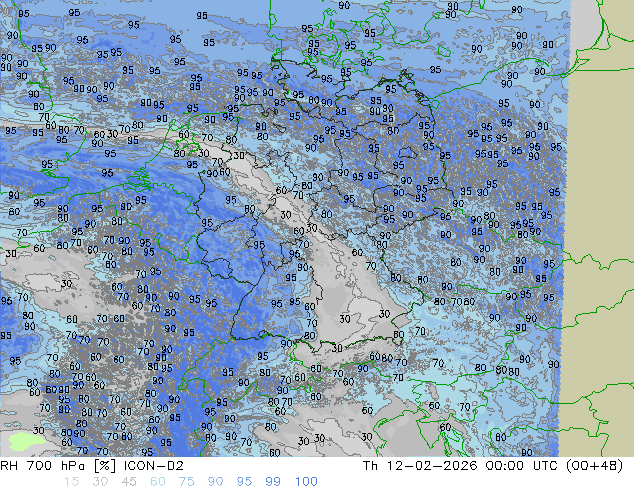
Task: Click the forecast date 'Th 12-02-2026 00:00 UTC (00+48)'
Action: pyautogui.click(x=493, y=466)
